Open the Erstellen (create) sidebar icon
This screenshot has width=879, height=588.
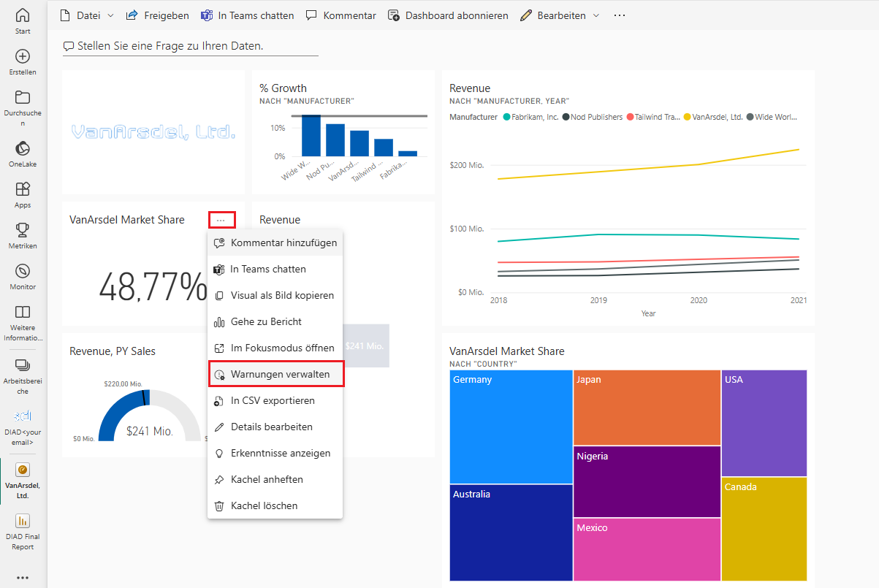point(23,62)
